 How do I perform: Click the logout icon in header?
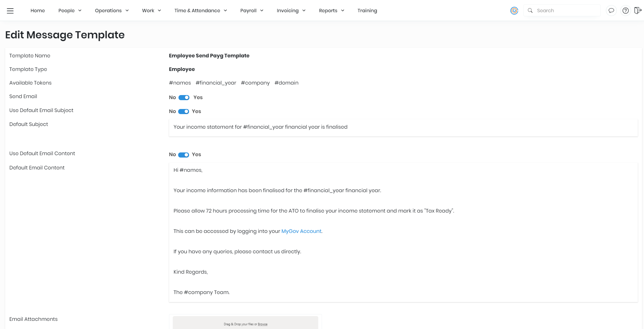638,11
